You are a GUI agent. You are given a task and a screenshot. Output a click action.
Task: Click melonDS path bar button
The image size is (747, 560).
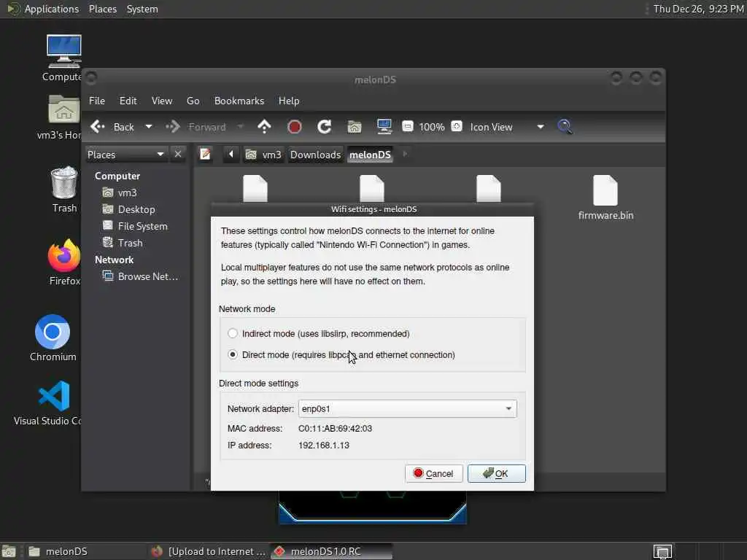[x=370, y=155]
